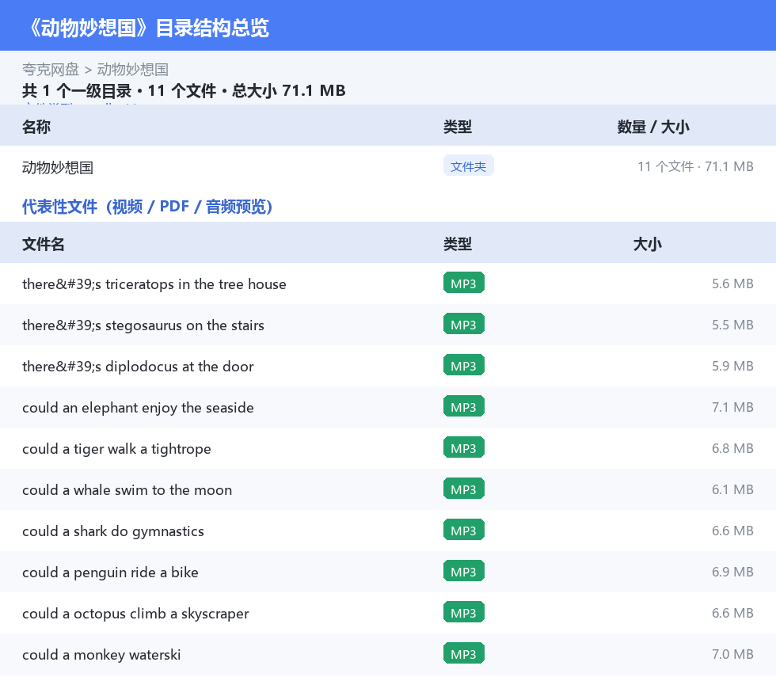Viewport: 776px width, 700px height.
Task: Click MP3 badge in the triceratops row
Action: point(464,283)
